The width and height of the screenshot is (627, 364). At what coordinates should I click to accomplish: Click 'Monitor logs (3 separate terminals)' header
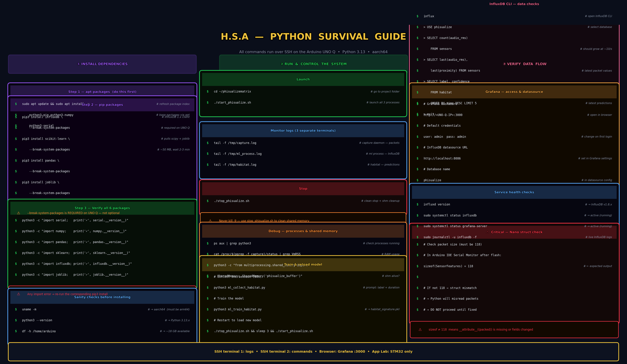[303, 131]
